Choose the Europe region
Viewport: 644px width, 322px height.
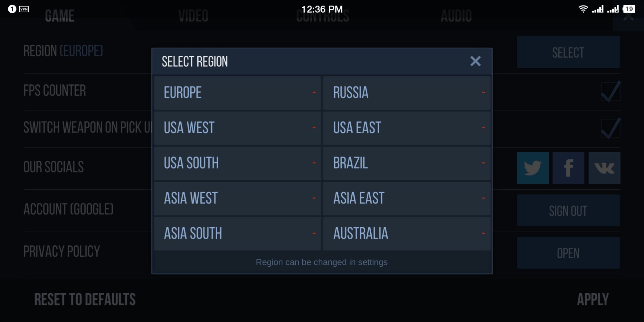238,93
